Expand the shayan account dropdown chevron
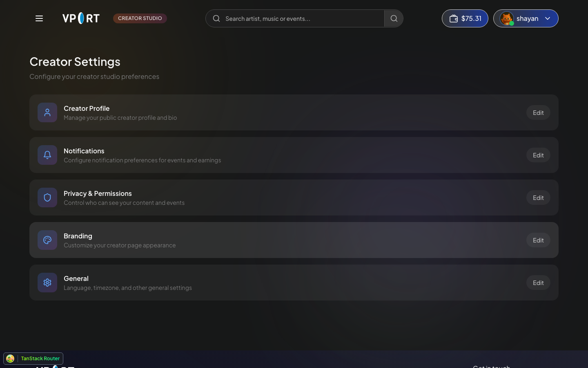Viewport: 588px width, 368px height. coord(548,18)
